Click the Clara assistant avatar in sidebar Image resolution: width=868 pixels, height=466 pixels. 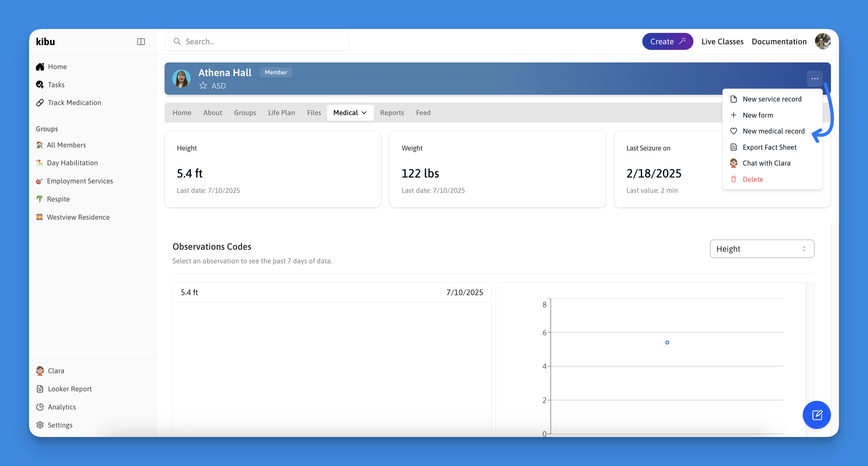(40, 370)
